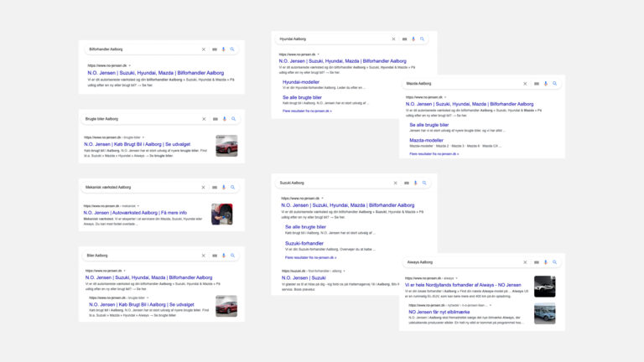
Task: Expand URL options arrow under 'Bilforhandler Aalborg' result
Action: point(130,65)
